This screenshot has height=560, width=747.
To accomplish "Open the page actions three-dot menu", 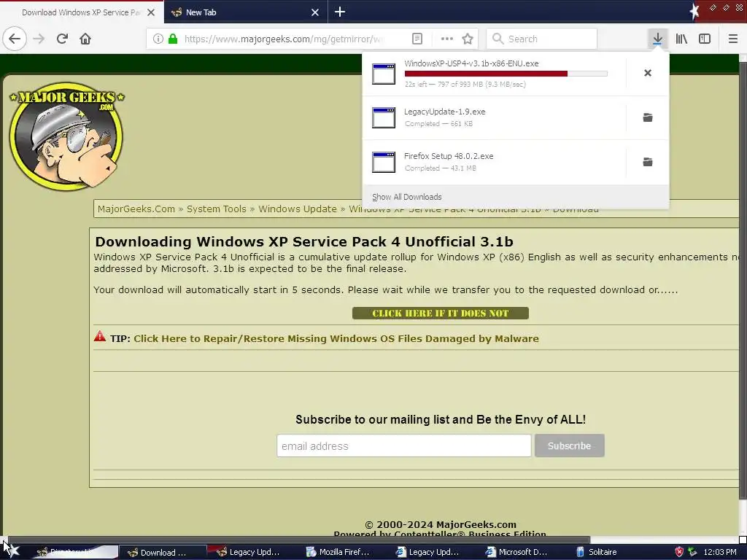I will click(x=447, y=39).
